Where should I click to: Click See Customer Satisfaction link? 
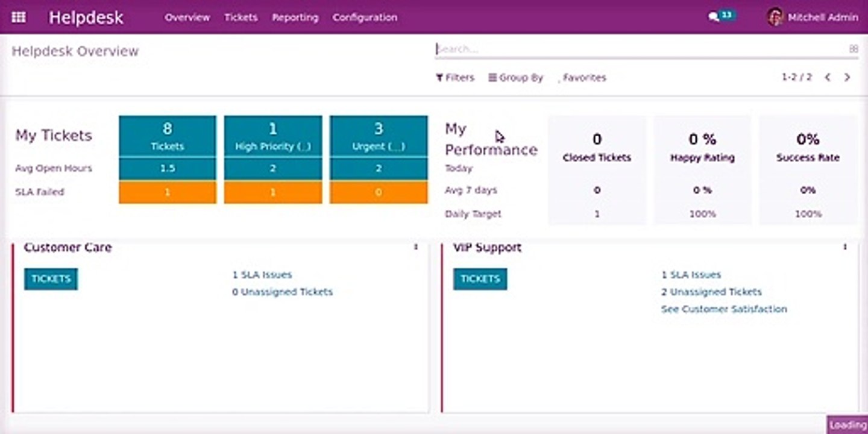(724, 309)
